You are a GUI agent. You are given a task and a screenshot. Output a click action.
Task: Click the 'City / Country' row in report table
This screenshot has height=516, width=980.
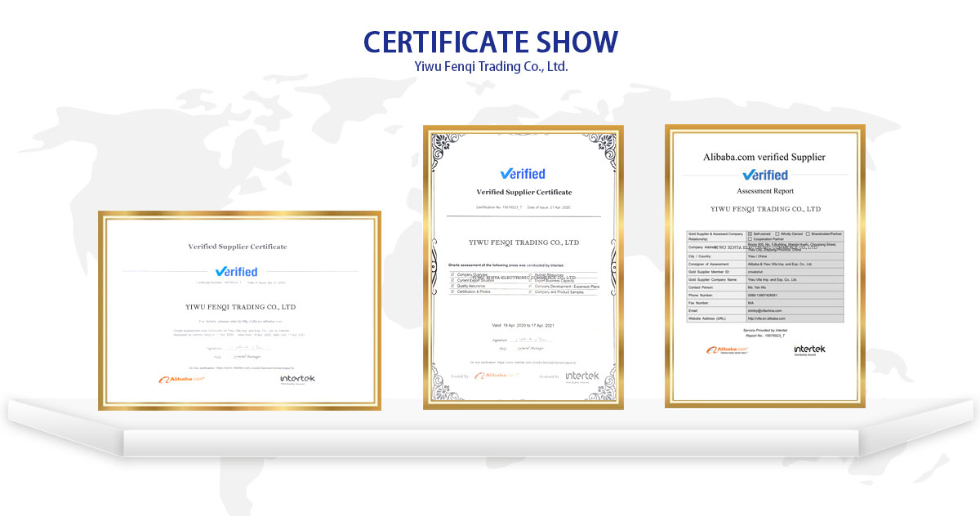765,256
